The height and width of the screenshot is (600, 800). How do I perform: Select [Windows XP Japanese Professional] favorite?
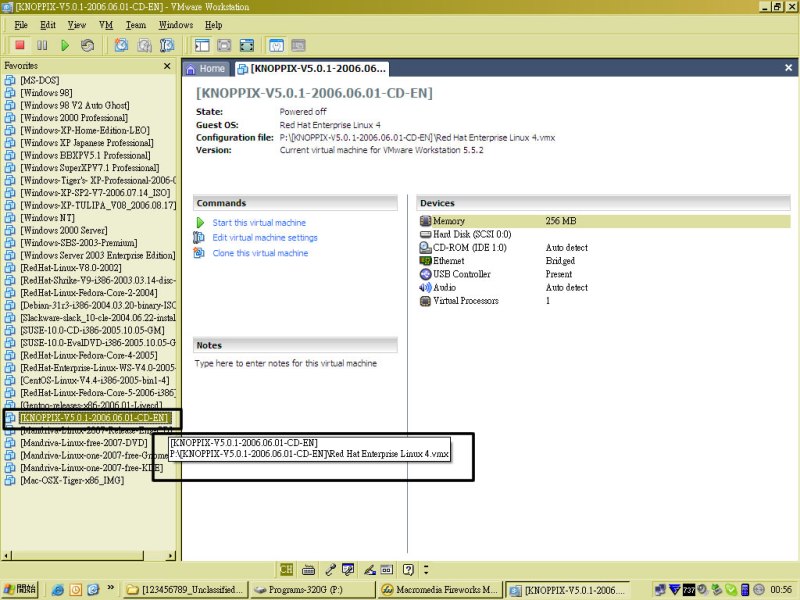tap(87, 143)
